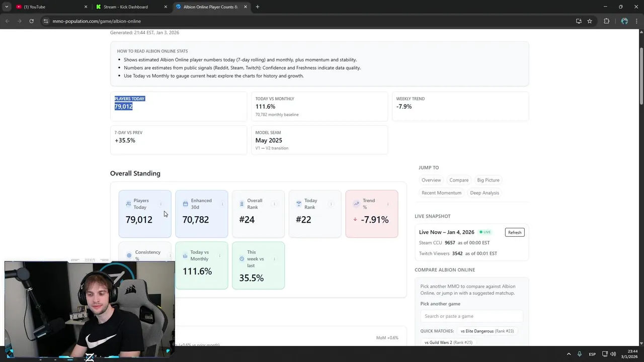Open network status tray icon
The width and height of the screenshot is (644, 362).
click(605, 354)
